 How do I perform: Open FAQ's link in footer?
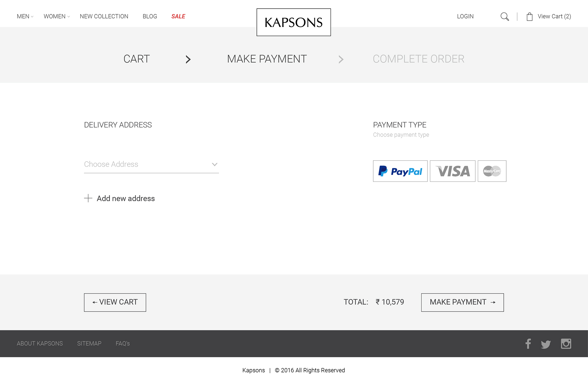(123, 344)
